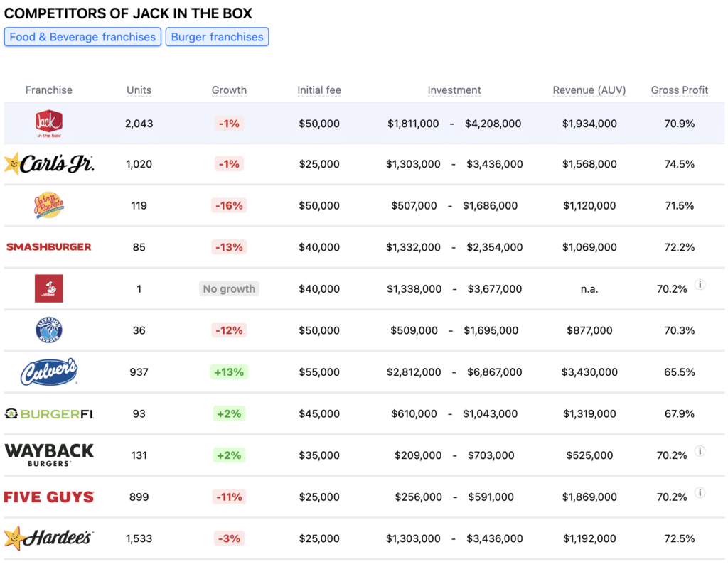Click the n.a. revenue cell
Screen dimensions: 728x569
coord(589,289)
